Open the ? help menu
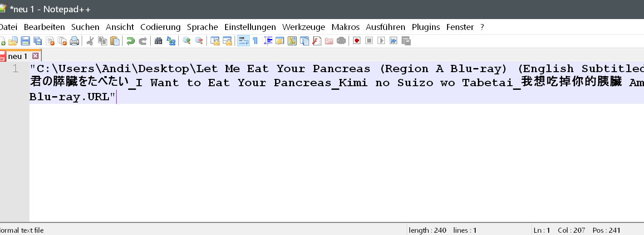 [x=482, y=27]
